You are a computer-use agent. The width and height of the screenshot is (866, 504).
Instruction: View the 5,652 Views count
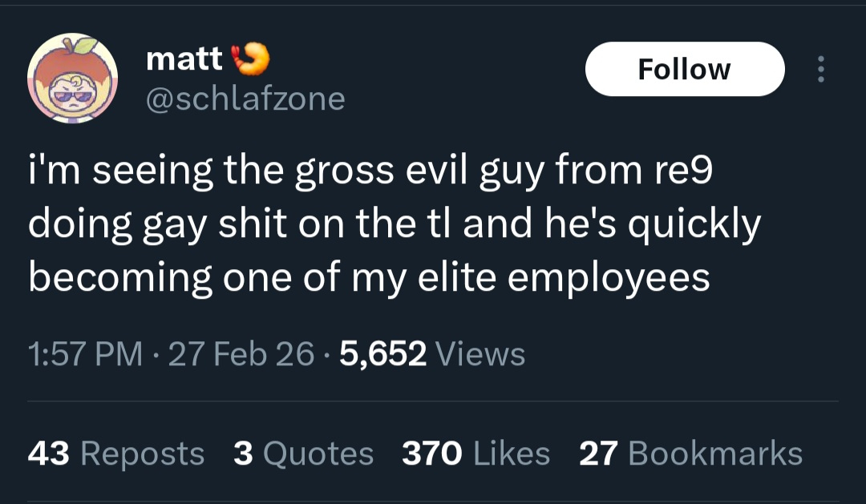coord(433,353)
